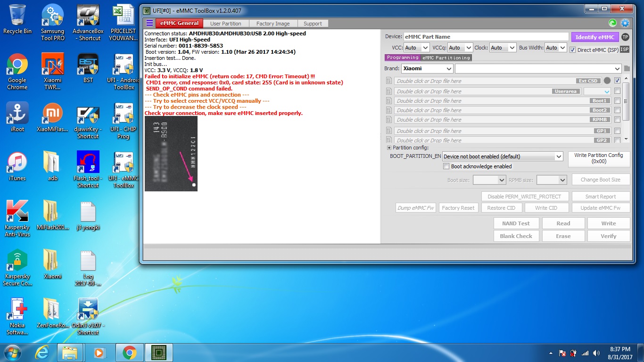Image resolution: width=644 pixels, height=362 pixels.
Task: Toggle the Direct eMMC (ISP) checkbox
Action: point(572,49)
